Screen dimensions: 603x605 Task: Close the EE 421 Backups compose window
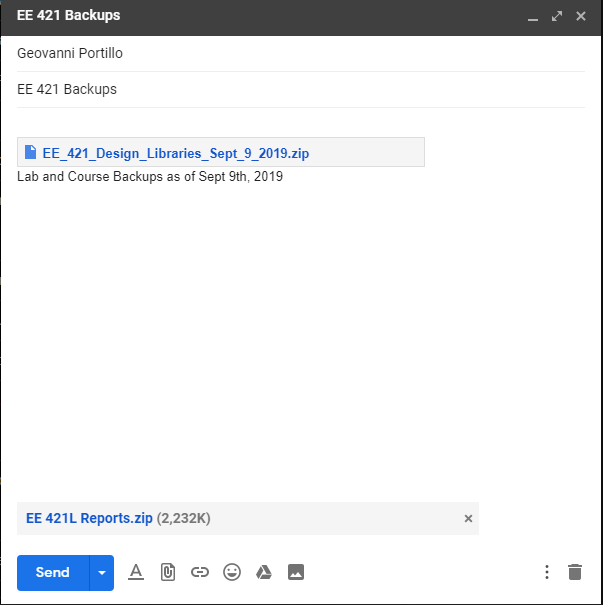coord(581,16)
